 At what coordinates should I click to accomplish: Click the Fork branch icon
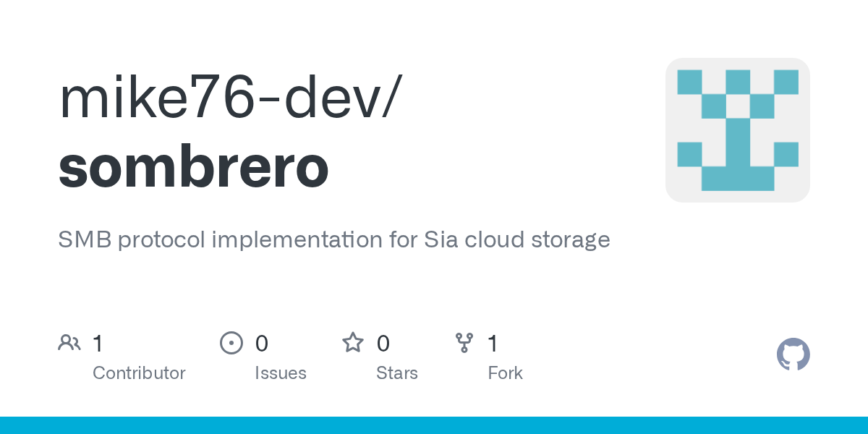pos(464,343)
